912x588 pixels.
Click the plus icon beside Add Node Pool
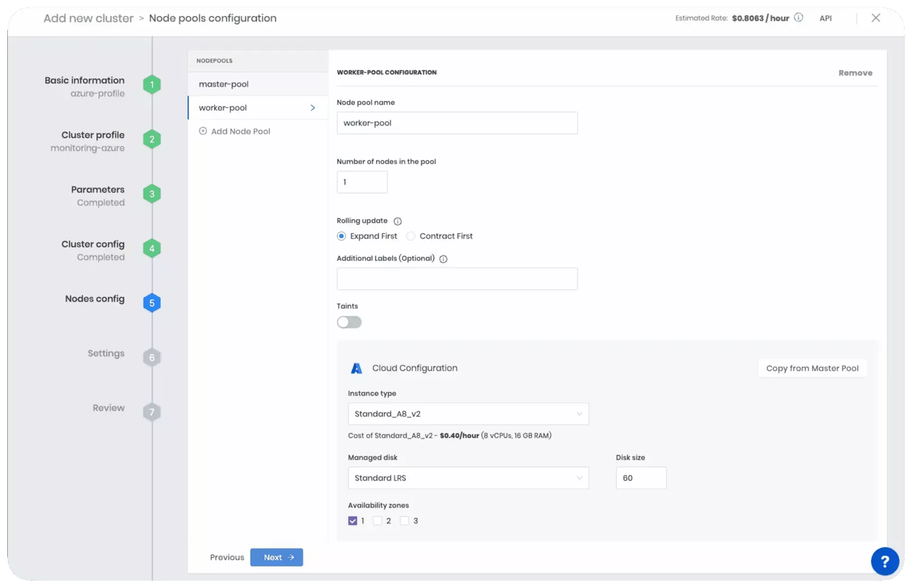(203, 131)
